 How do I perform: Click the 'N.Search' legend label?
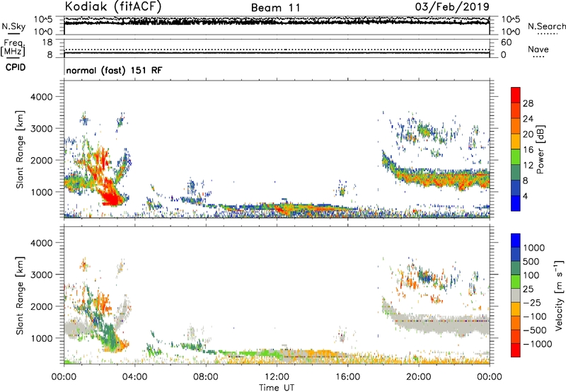546,26
